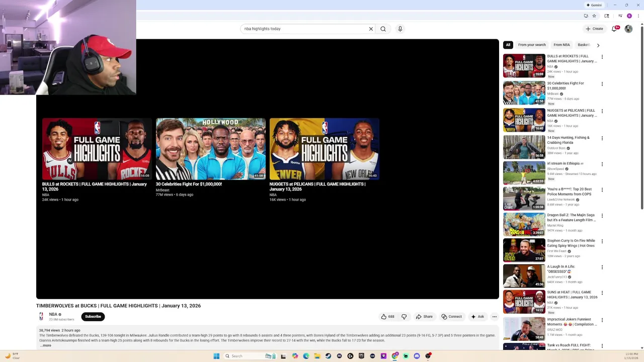
Task: Open Discord from the taskbar
Action: coord(417,356)
